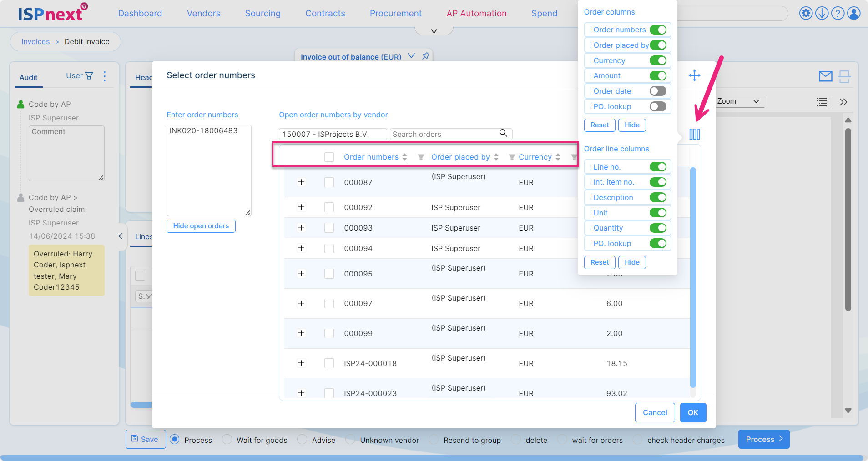Click the User filter funnel icon
The image size is (868, 461).
[89, 75]
